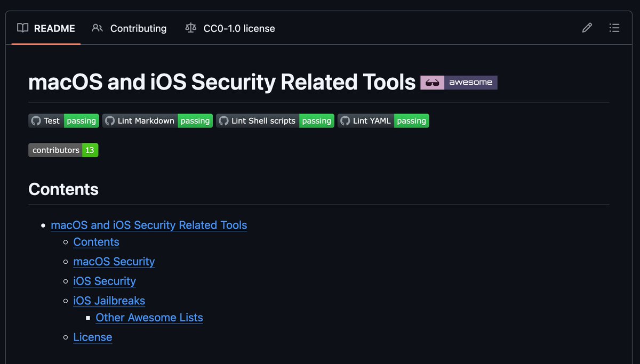Click the contributors 13 badge
Screen dimensions: 640x364
(x=63, y=150)
